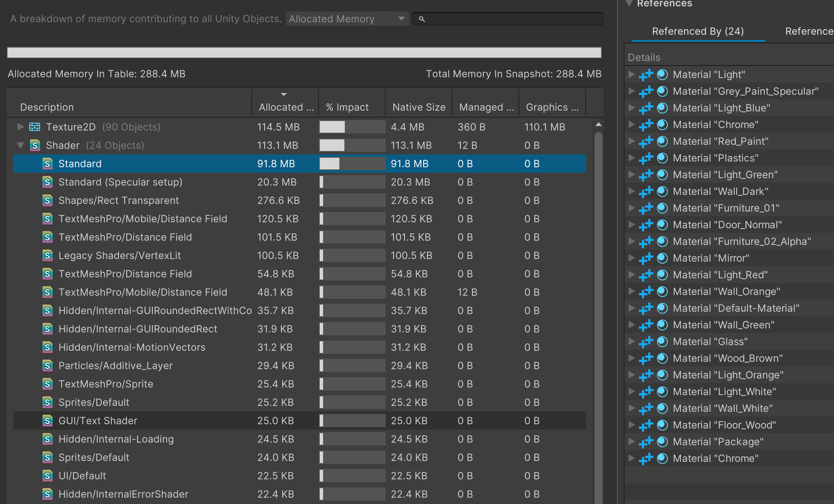Image resolution: width=834 pixels, height=504 pixels.
Task: Switch to the Referenced By (24) tab
Action: [x=698, y=31]
